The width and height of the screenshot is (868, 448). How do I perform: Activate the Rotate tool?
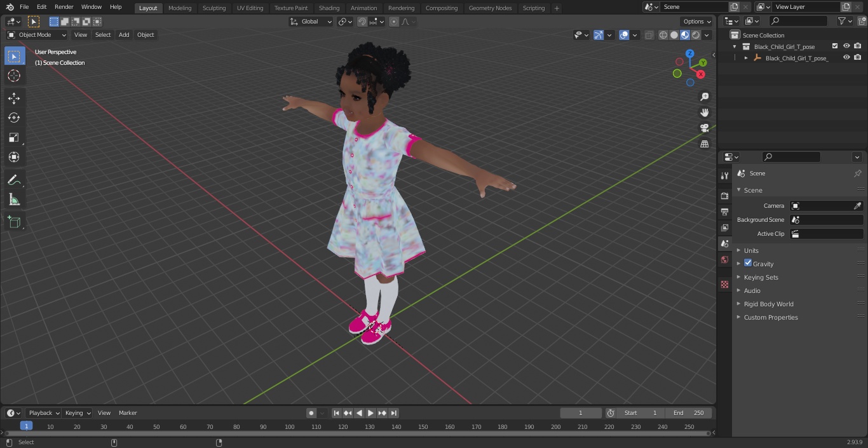point(14,118)
